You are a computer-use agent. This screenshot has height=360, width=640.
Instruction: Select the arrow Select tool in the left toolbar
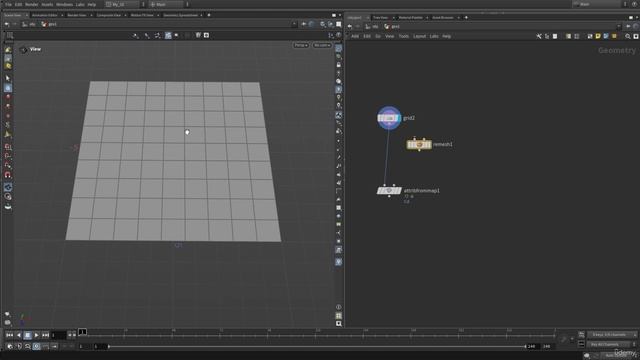8,78
